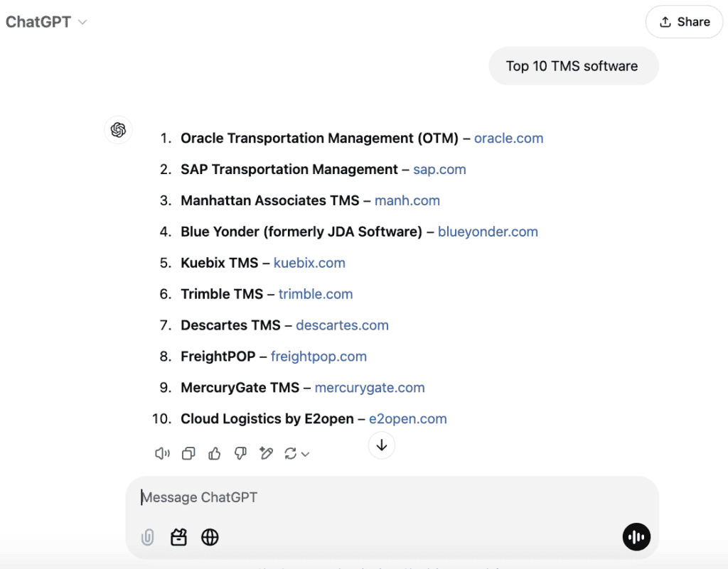This screenshot has width=728, height=569.
Task: Open the kuebix.com link
Action: pos(309,263)
